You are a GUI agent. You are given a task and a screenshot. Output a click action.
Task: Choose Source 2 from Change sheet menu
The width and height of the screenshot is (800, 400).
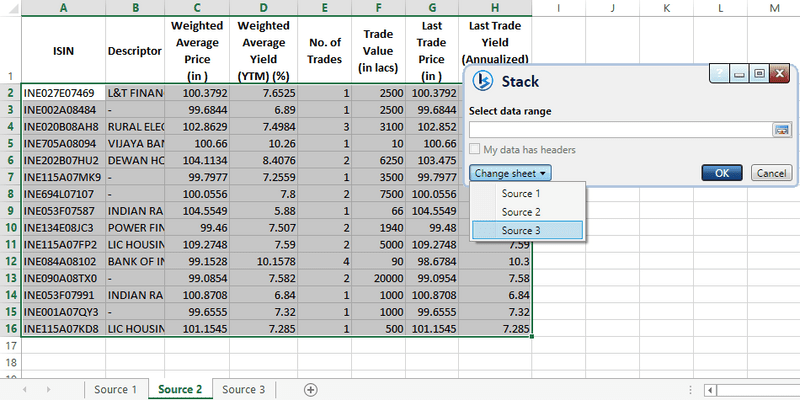(x=528, y=212)
